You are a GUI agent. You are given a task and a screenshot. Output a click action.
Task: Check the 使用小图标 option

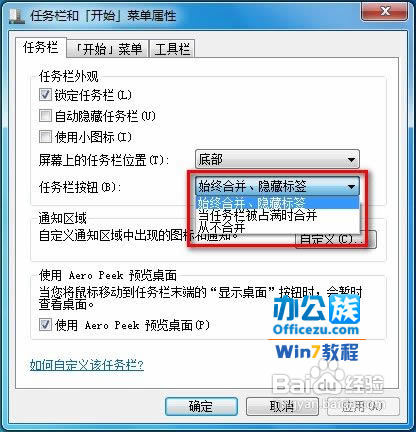(45, 136)
